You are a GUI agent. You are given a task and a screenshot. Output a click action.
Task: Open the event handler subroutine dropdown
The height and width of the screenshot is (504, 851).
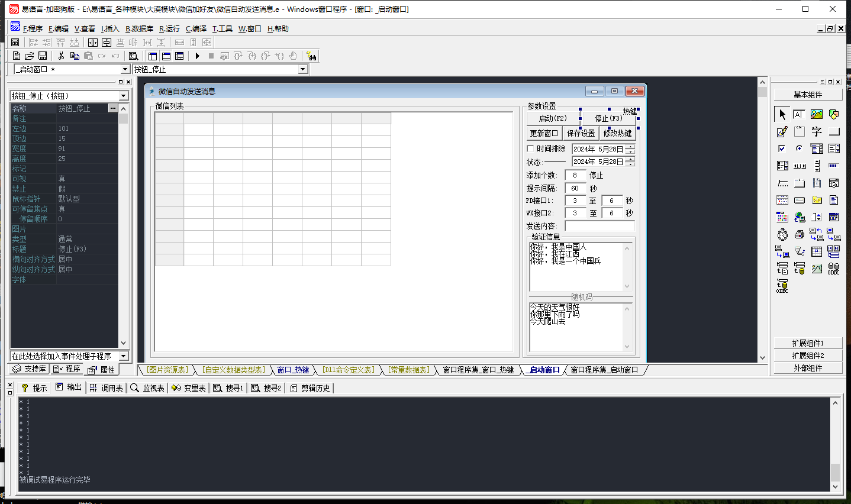123,356
